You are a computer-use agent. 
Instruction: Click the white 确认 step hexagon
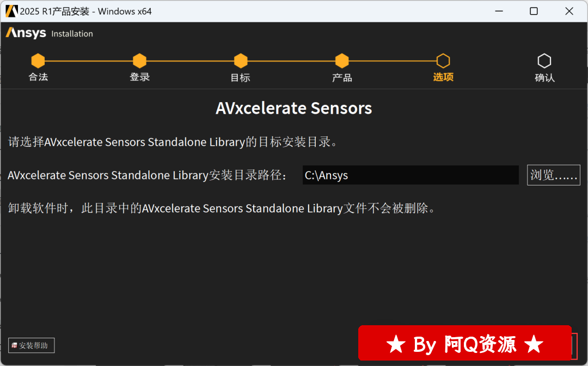pyautogui.click(x=544, y=61)
